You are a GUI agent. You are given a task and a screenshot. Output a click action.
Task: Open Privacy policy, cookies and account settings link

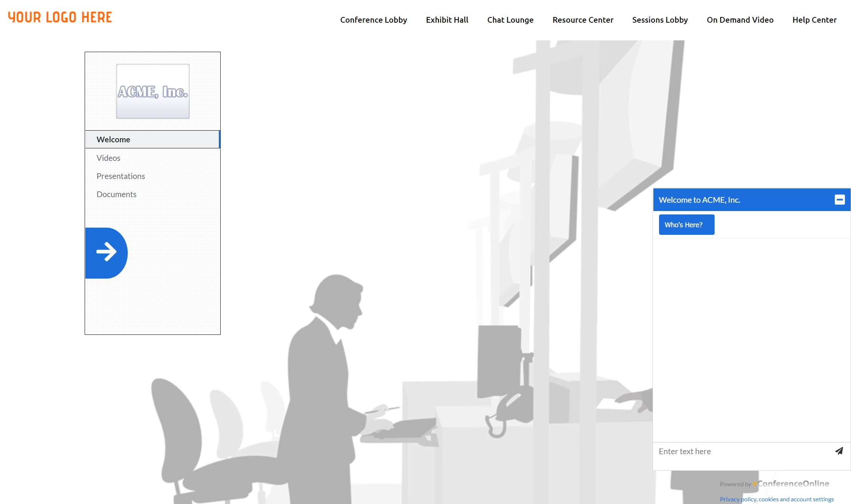[x=777, y=499]
